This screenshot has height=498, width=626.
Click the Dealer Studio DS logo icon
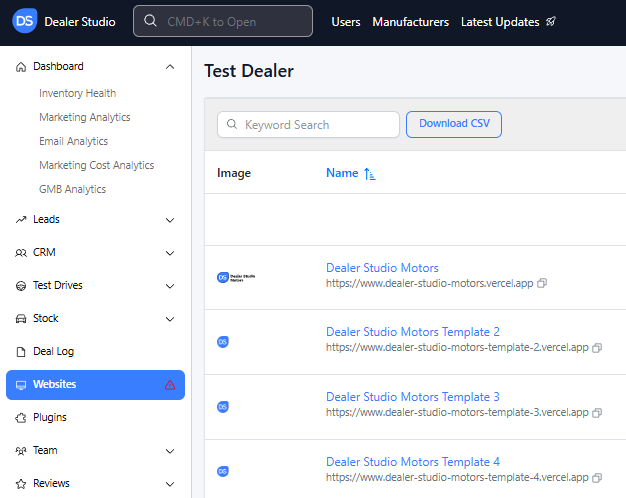pyautogui.click(x=26, y=21)
